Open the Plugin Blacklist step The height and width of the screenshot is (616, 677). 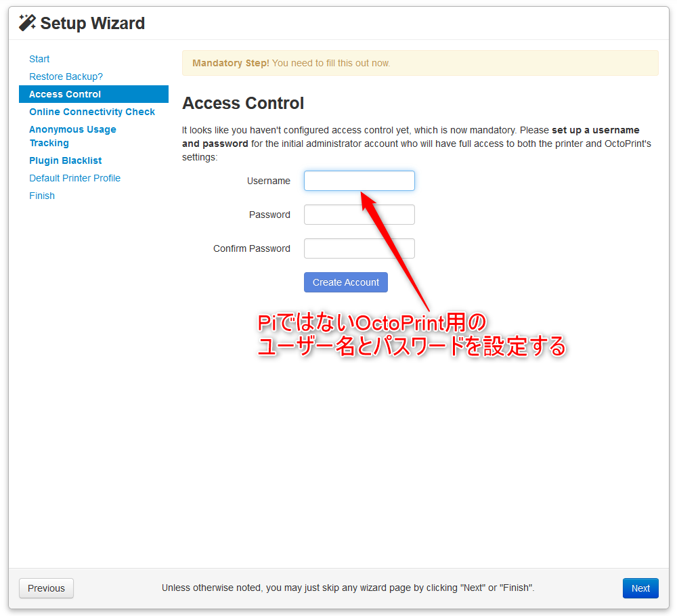[66, 160]
